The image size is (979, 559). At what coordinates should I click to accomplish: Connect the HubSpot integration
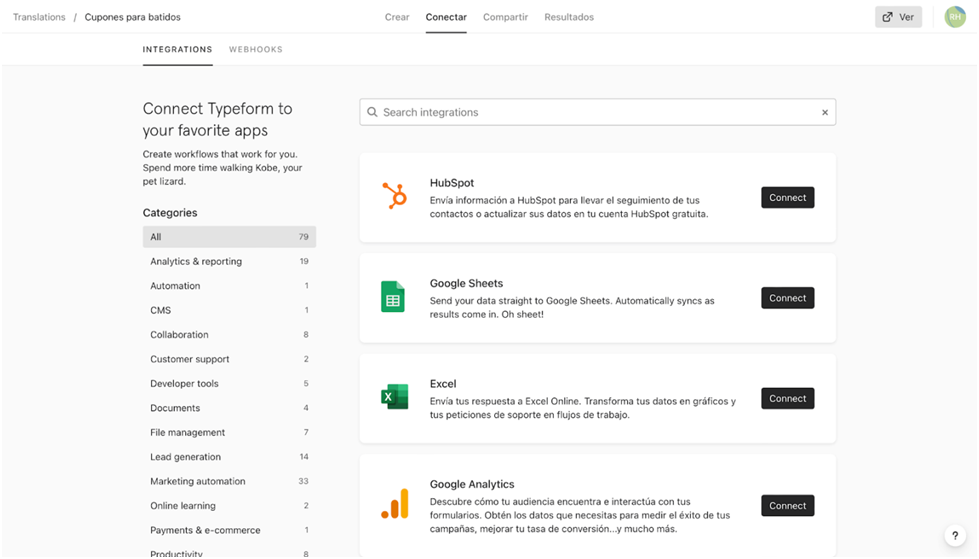click(x=787, y=197)
